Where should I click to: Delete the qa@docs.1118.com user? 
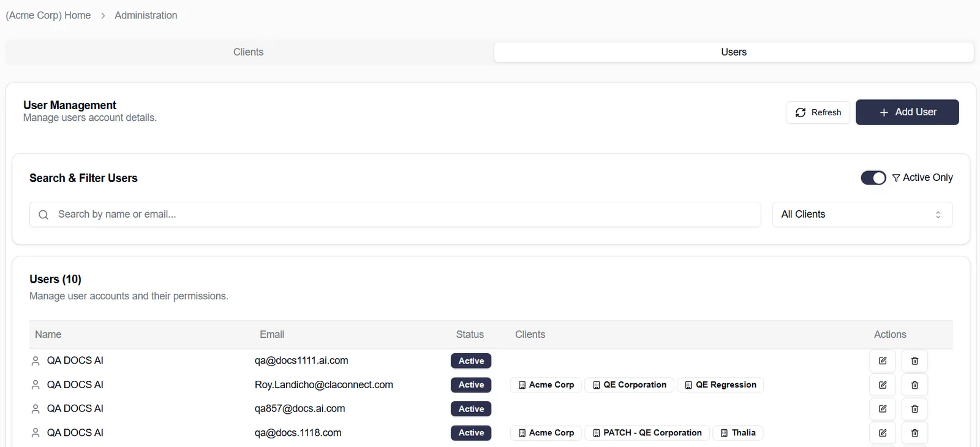pos(914,432)
